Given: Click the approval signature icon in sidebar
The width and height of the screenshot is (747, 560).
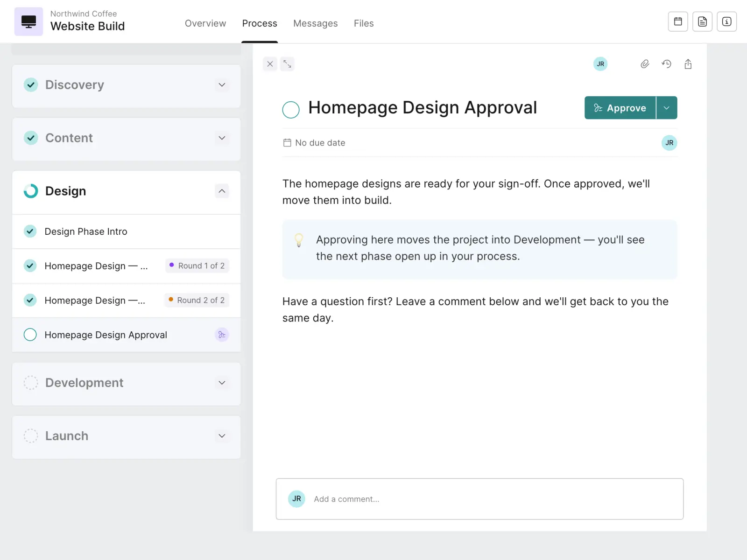Looking at the screenshot, I should coord(222,335).
